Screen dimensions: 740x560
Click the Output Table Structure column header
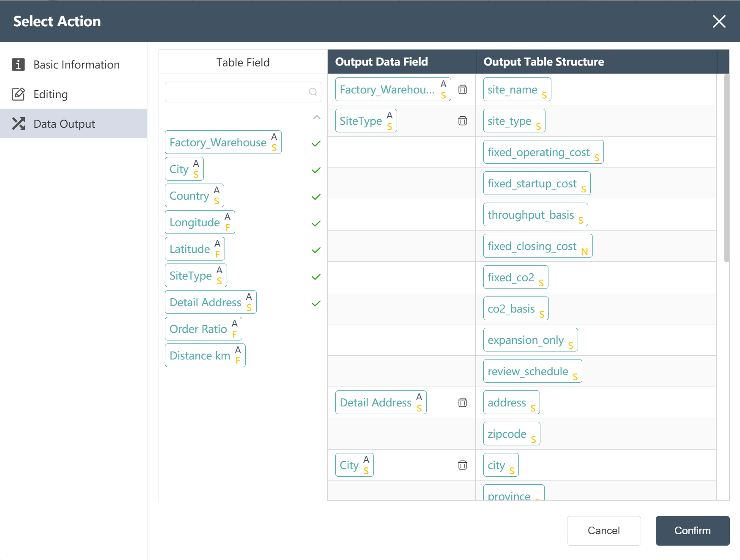click(x=596, y=62)
